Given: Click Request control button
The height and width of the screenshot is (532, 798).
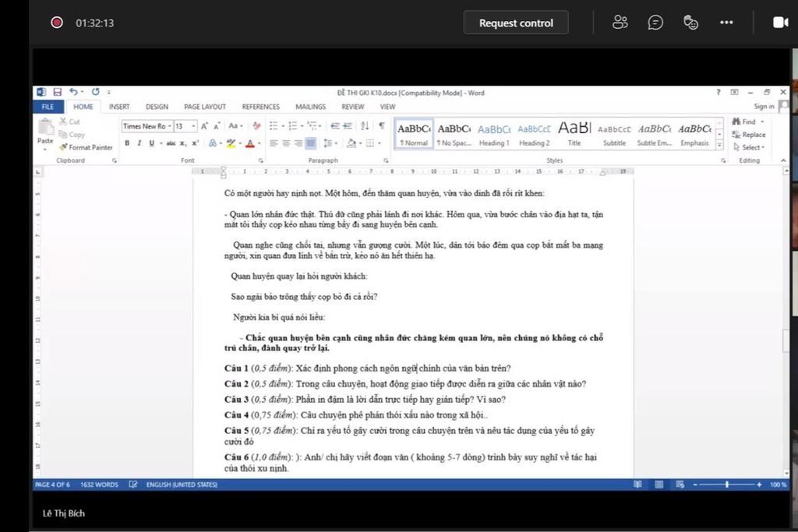Looking at the screenshot, I should click(516, 23).
